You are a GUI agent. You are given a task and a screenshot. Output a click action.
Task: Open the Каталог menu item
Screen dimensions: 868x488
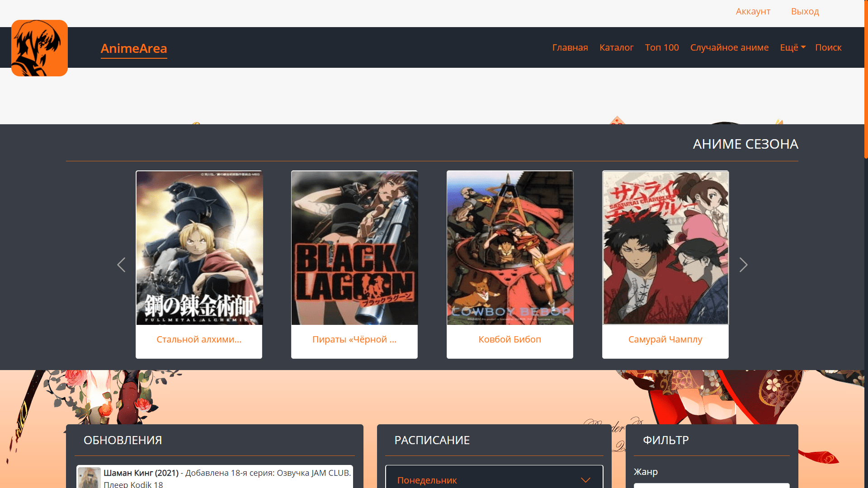[616, 47]
